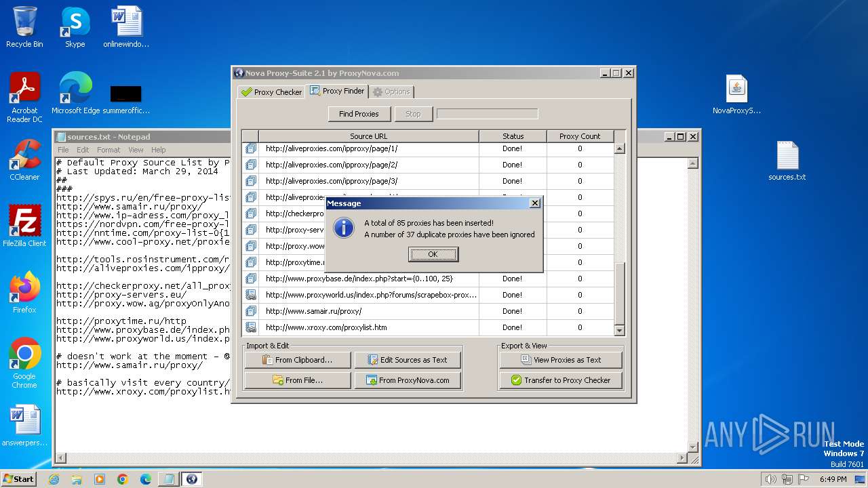868x488 pixels.
Task: Click source icon for proxy-servers row
Action: click(251, 230)
